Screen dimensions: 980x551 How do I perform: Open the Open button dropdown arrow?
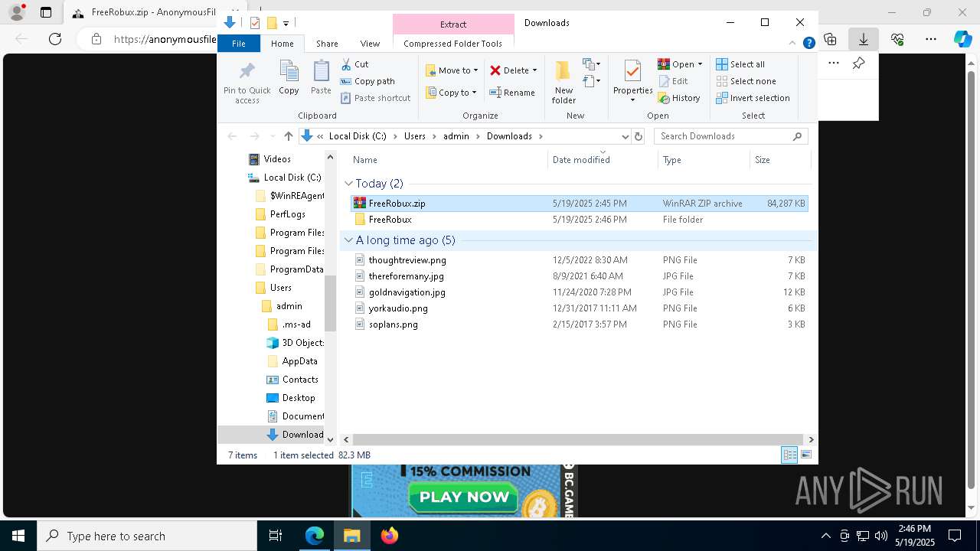[700, 64]
